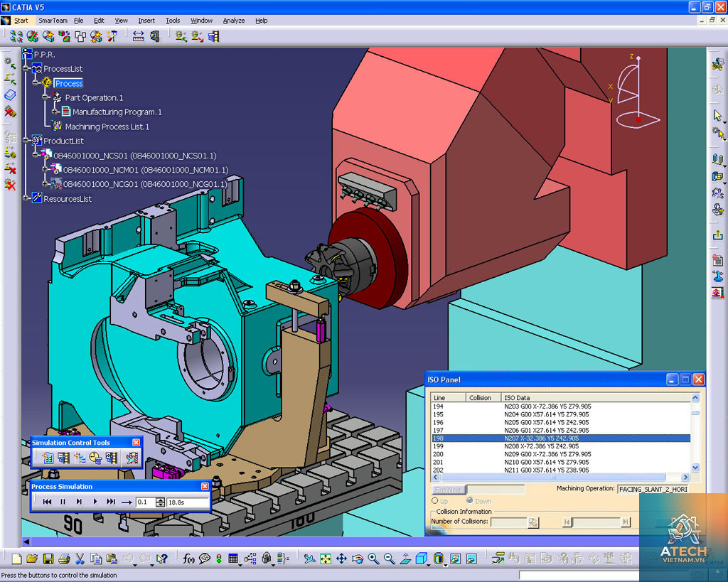Screen dimensions: 728x582
Task: Collapse Part Operation.1 node
Action: click(45, 97)
